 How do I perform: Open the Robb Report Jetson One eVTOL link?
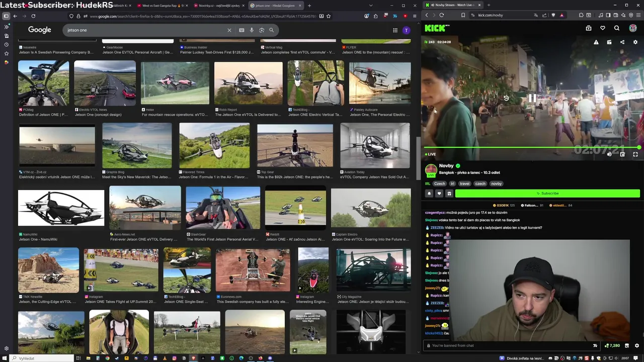(x=248, y=115)
